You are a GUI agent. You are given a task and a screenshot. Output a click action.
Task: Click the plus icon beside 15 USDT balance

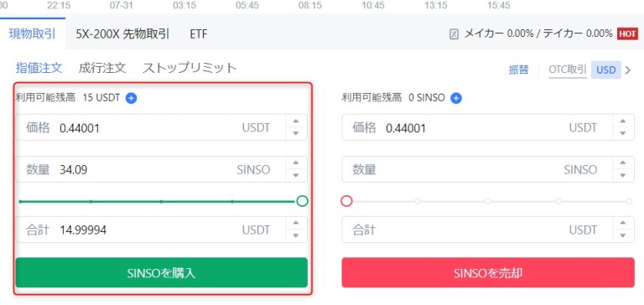131,98
